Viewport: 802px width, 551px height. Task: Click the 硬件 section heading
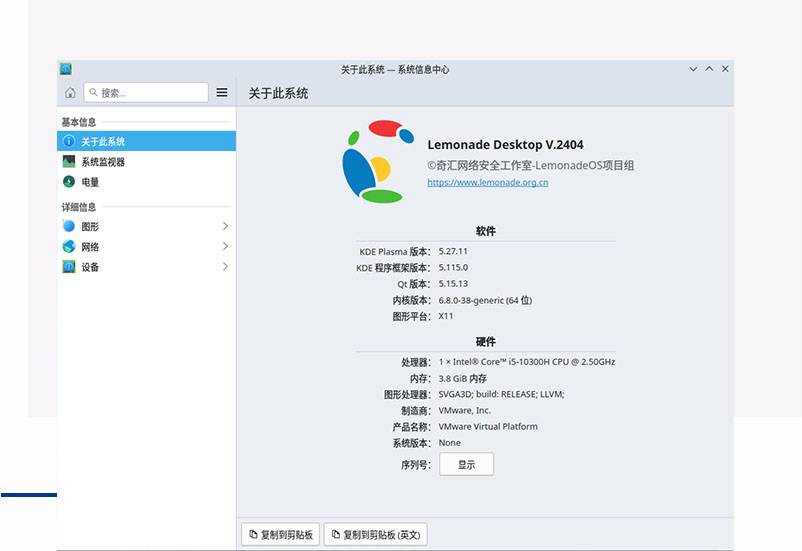[485, 342]
